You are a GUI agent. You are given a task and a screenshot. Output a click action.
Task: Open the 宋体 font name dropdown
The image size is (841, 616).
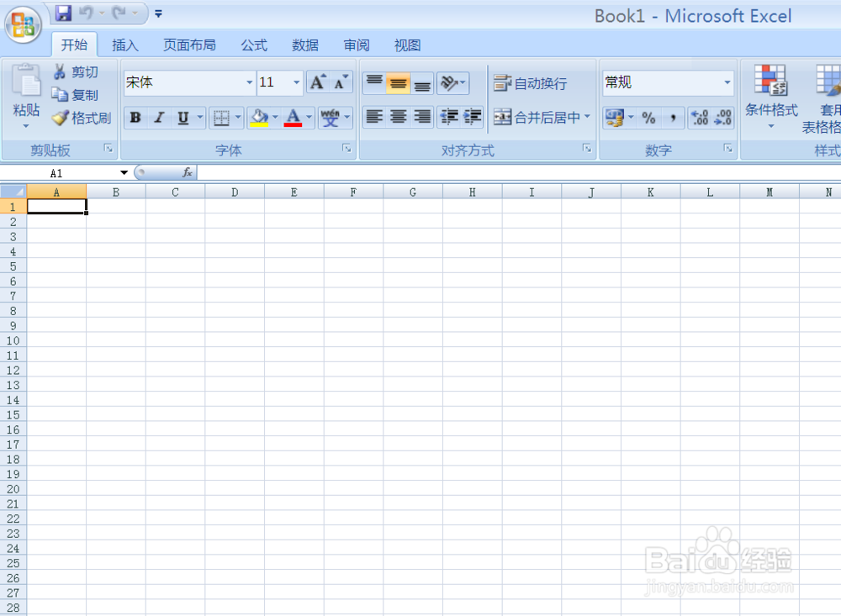coord(250,82)
